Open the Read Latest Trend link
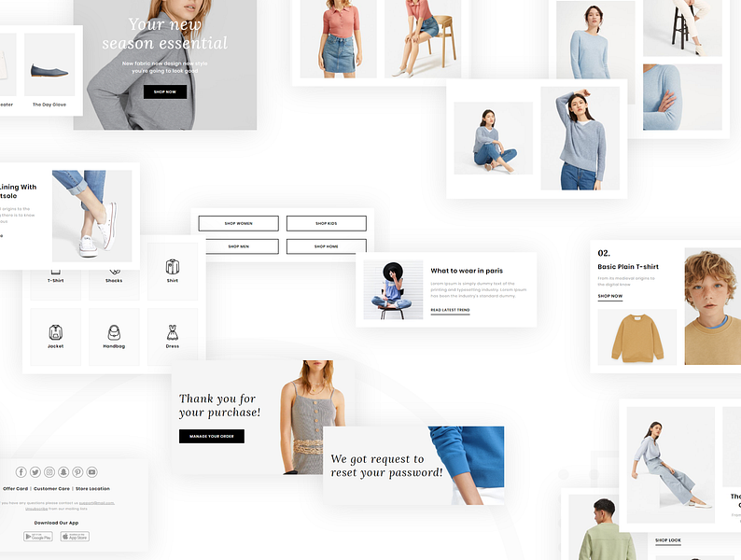 pos(451,311)
